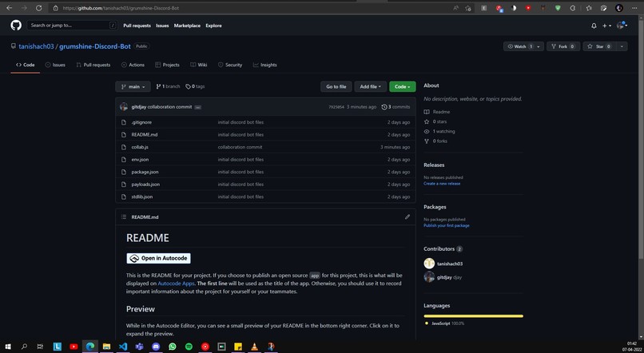Star this repository
The height and width of the screenshot is (353, 644).
(x=599, y=46)
